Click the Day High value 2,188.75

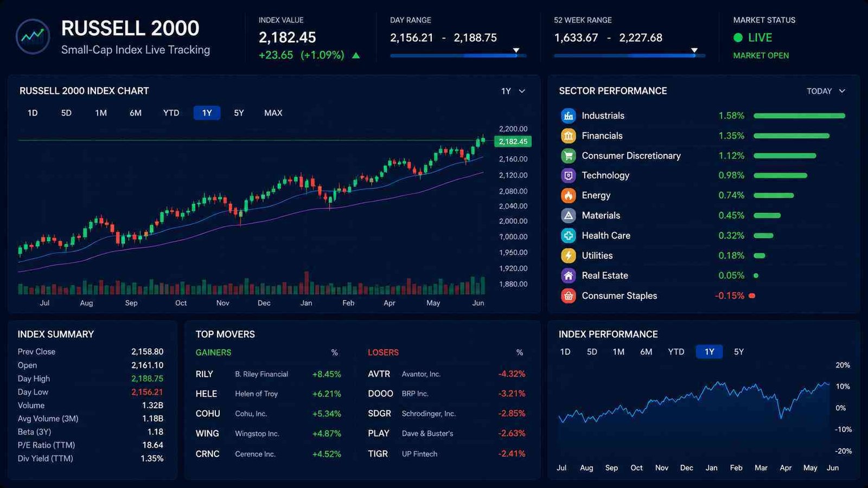[x=147, y=378]
